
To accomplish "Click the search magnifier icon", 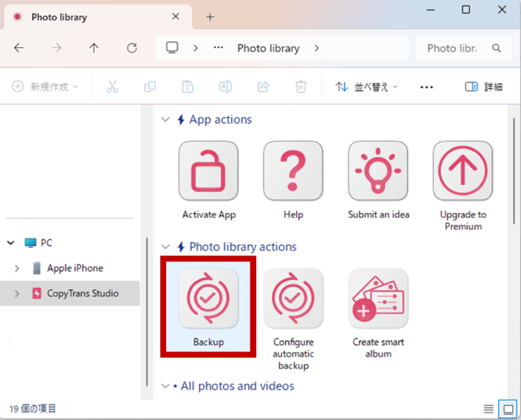I will (x=496, y=48).
